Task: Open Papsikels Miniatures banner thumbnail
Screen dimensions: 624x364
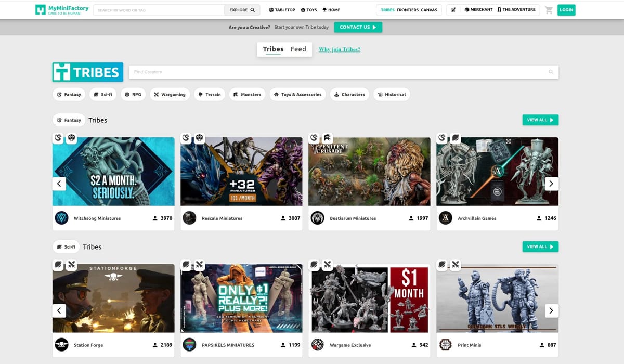Action: pyautogui.click(x=241, y=298)
